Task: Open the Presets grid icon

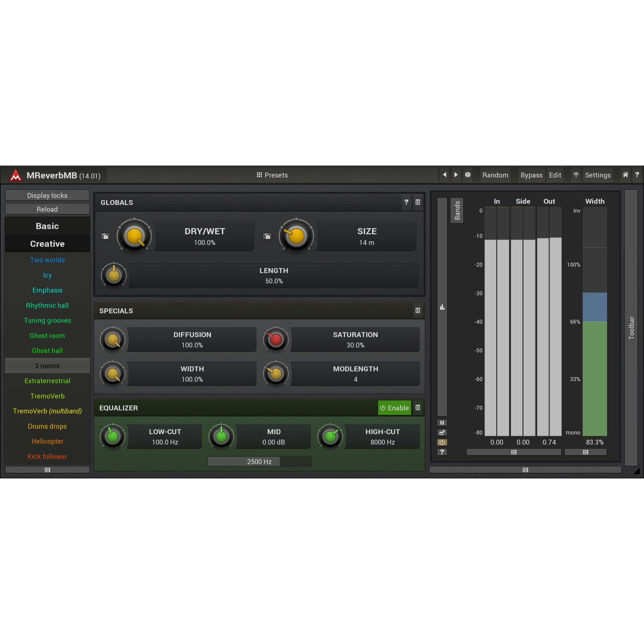Action: 259,175
